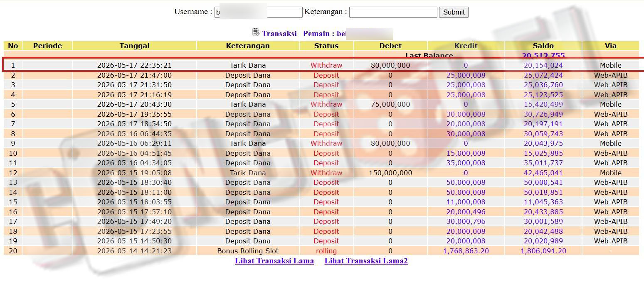Click the Transaksi heading link
The height and width of the screenshot is (282, 644).
[279, 34]
